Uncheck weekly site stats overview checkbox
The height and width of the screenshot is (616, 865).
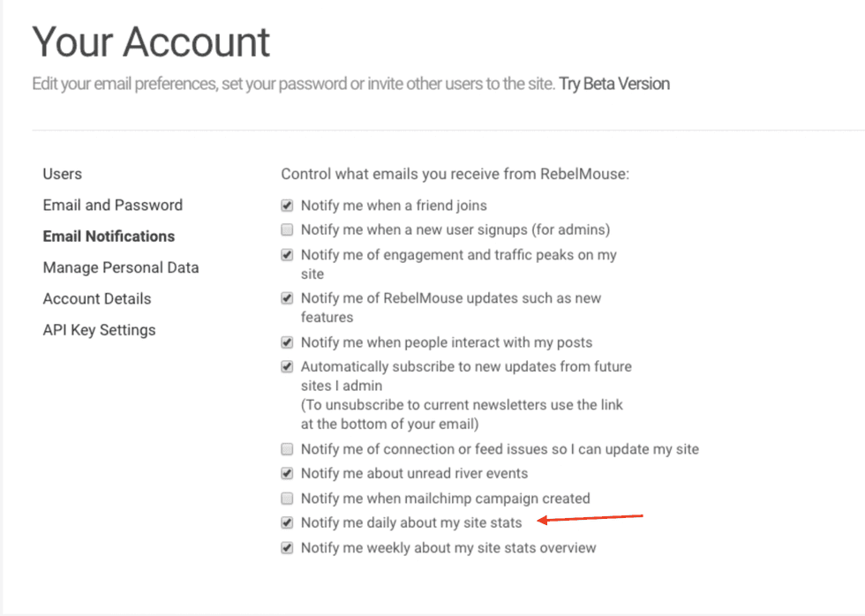pos(287,548)
